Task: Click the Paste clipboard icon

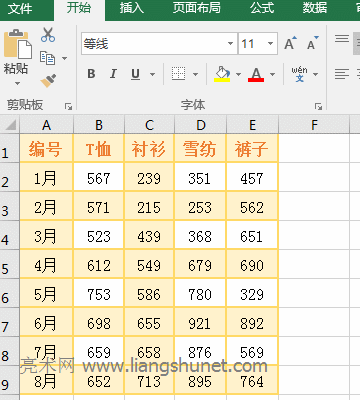Action: [x=18, y=44]
